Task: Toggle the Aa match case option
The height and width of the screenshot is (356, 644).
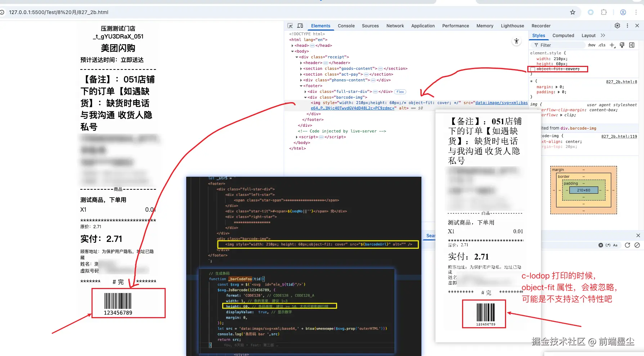Action: [x=615, y=245]
